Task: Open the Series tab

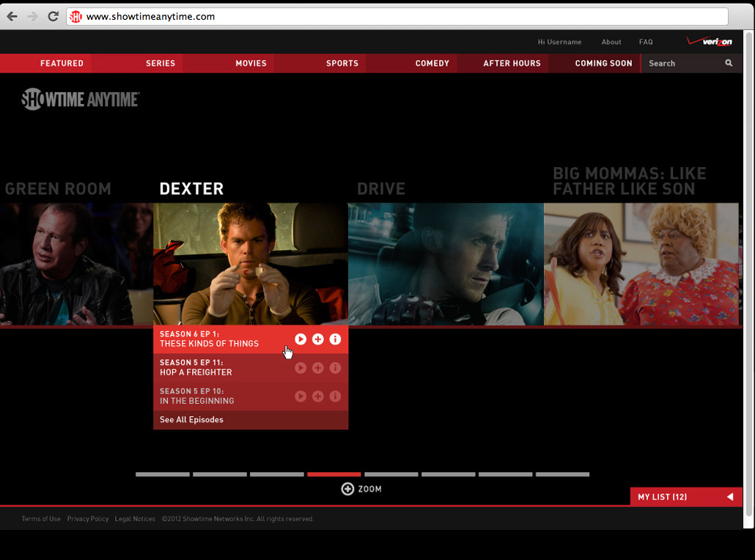Action: tap(161, 63)
